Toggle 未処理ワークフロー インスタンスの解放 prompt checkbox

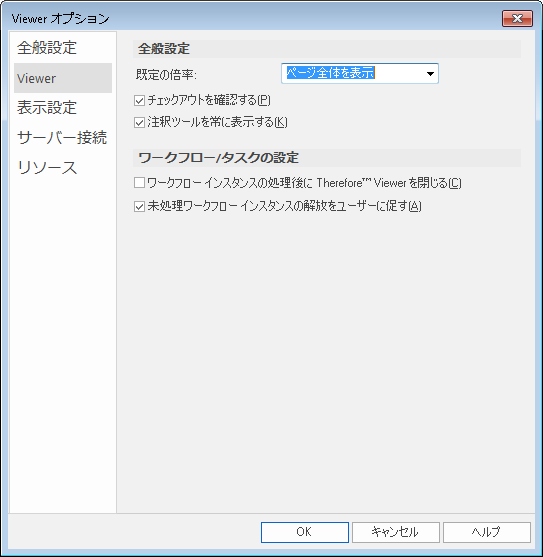click(x=139, y=206)
